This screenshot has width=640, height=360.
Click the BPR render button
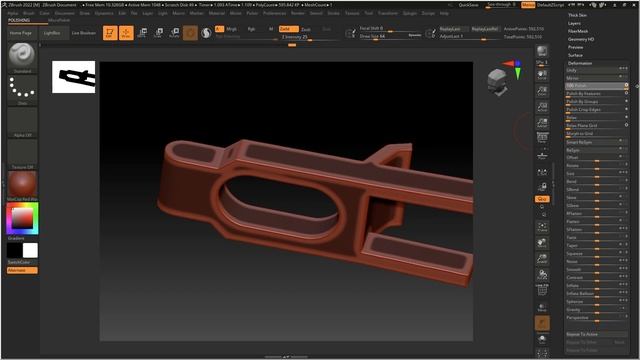click(542, 51)
